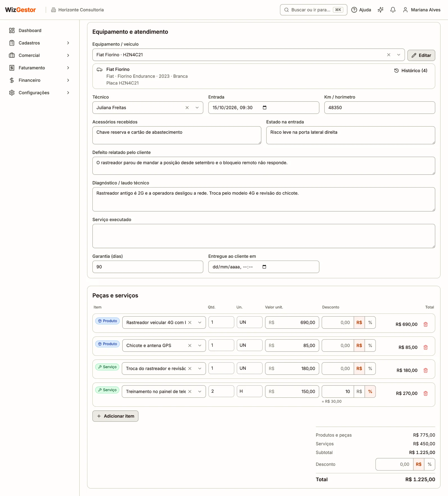Click Adicionar item button
448x496 pixels.
click(x=115, y=416)
